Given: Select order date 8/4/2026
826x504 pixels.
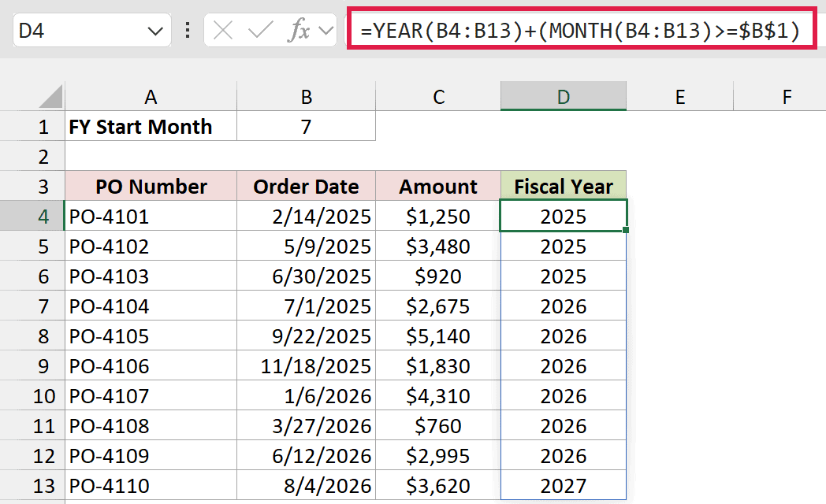Looking at the screenshot, I should 306,486.
